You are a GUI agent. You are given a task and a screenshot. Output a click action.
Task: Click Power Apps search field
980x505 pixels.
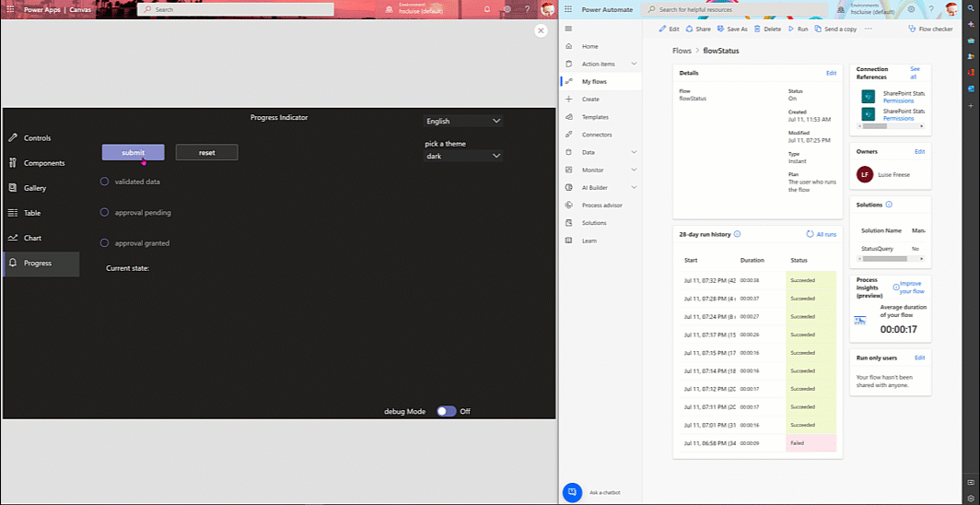[235, 9]
